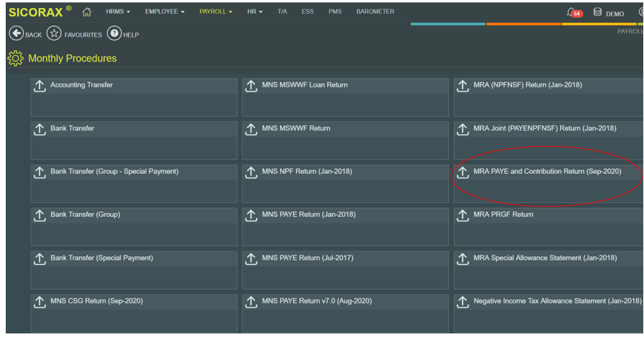
Task: Open MNS MSWWF Return text
Action: 296,128
